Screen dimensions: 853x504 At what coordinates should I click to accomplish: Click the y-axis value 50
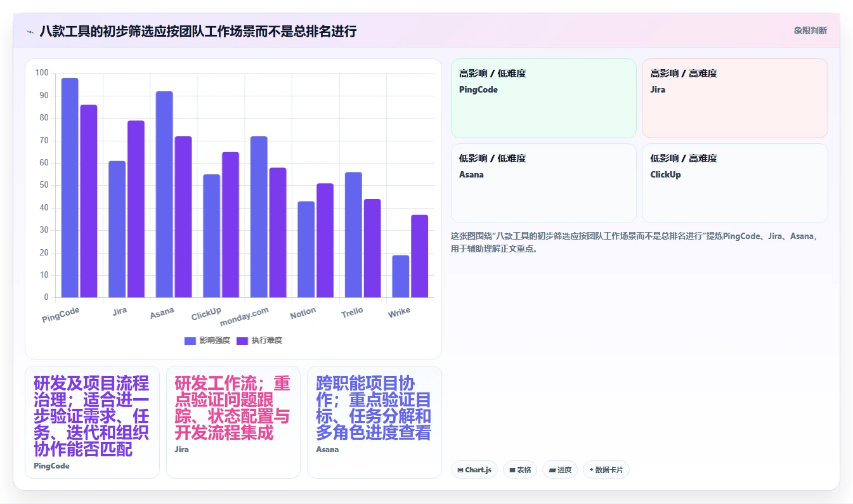pos(44,185)
